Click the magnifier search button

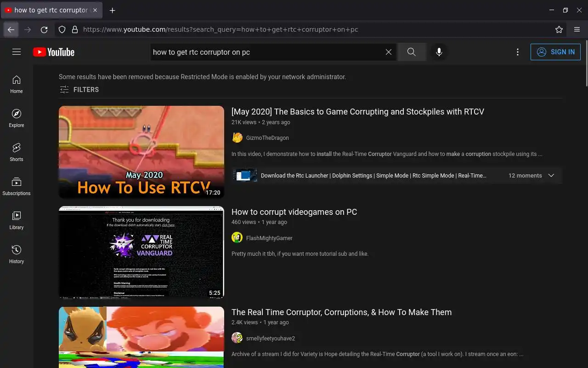(x=412, y=52)
